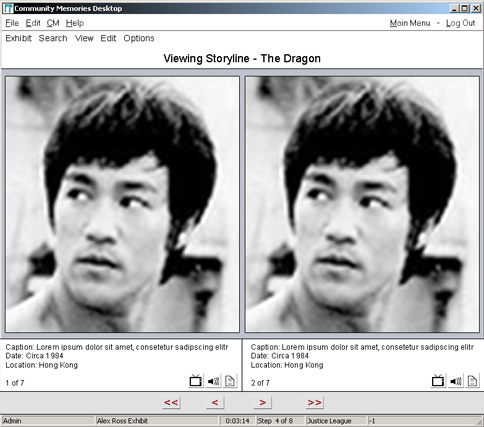This screenshot has width=484, height=427.
Task: Click caption text of photo 1 of 7
Action: click(x=117, y=347)
